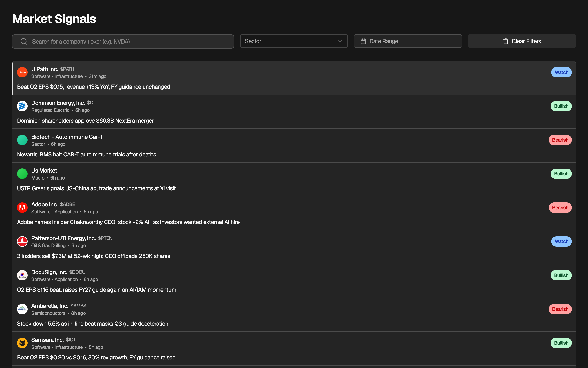This screenshot has height=368, width=588.
Task: Click the Samsara owl logo
Action: point(22,343)
